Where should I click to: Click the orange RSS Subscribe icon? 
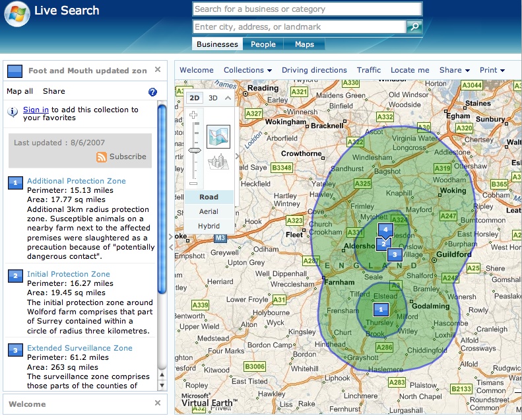(102, 157)
